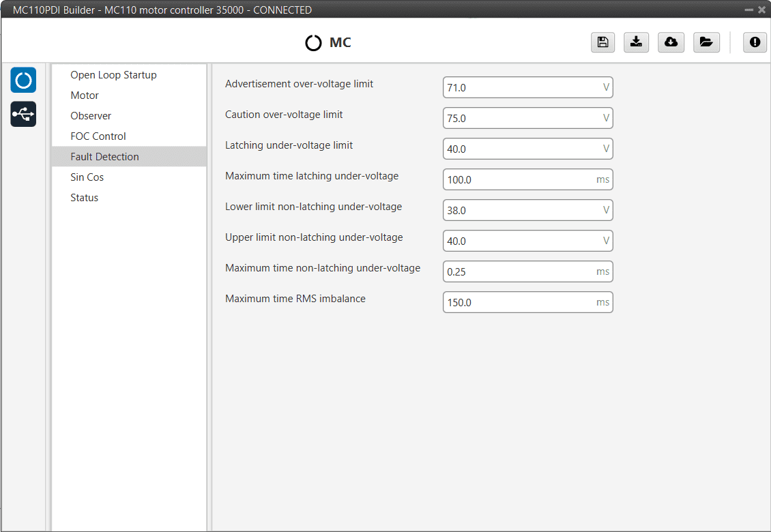Click the MC circular logo in header
Image resolution: width=771 pixels, height=532 pixels.
[313, 43]
